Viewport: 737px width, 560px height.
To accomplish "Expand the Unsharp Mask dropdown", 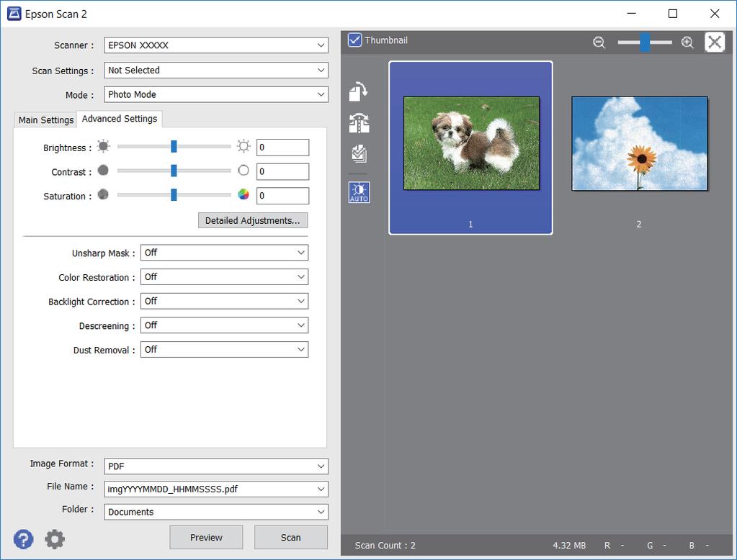I will coord(224,253).
